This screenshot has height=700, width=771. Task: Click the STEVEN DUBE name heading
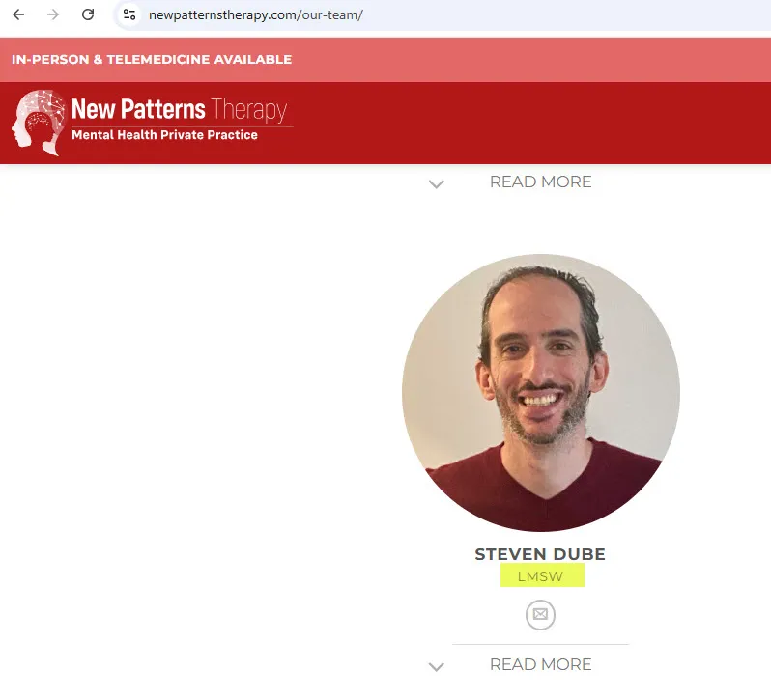540,554
